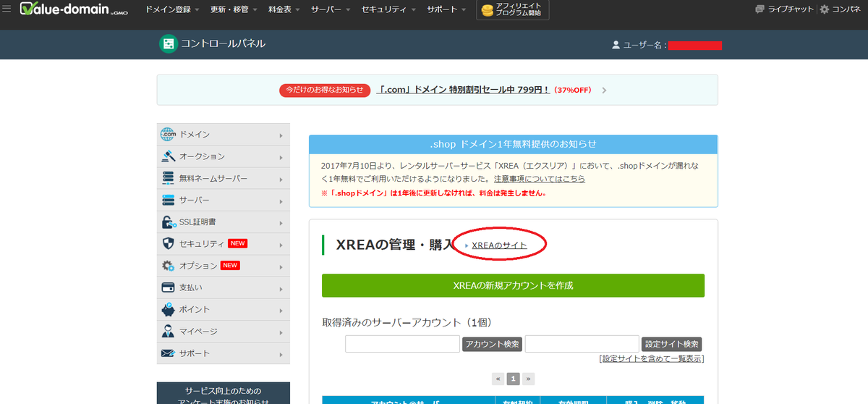Click the auction gavel icon
This screenshot has height=404, width=868.
tap(168, 156)
